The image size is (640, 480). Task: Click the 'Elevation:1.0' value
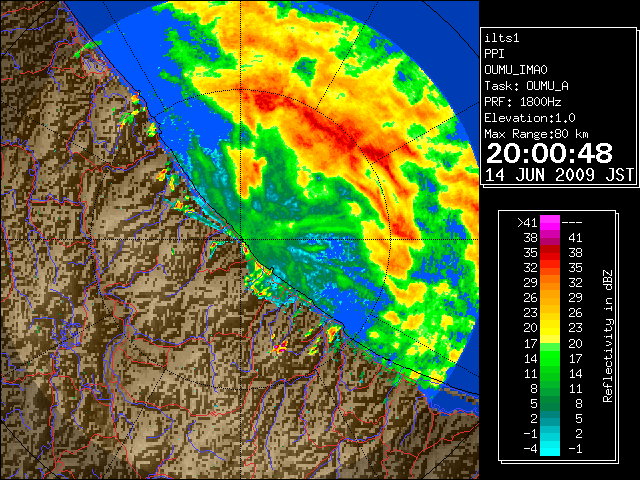coord(530,118)
